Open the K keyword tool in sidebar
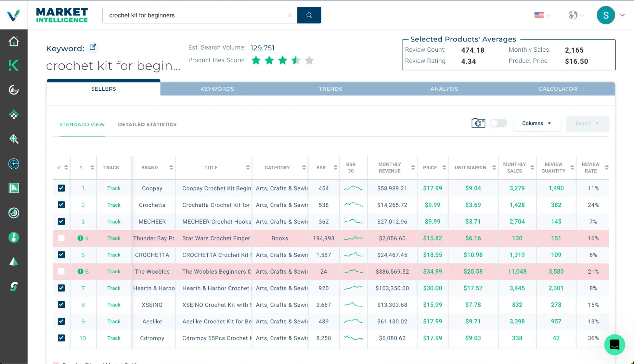634x364 pixels. [14, 65]
